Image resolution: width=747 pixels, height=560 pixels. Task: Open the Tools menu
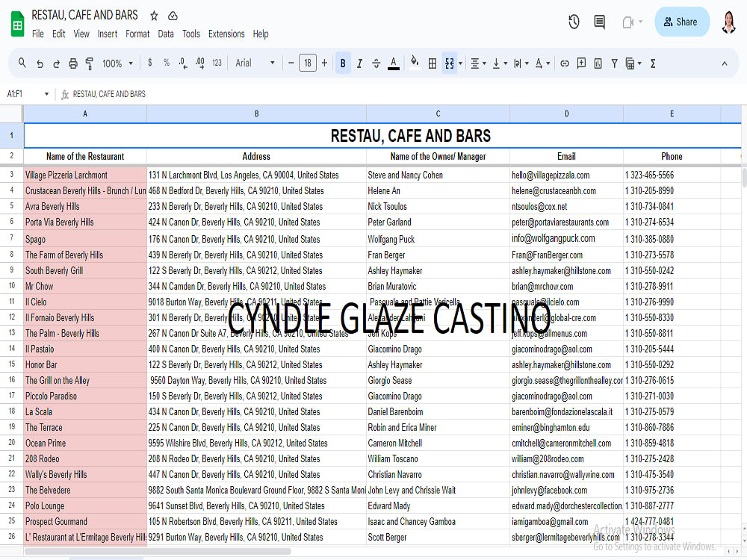point(191,34)
